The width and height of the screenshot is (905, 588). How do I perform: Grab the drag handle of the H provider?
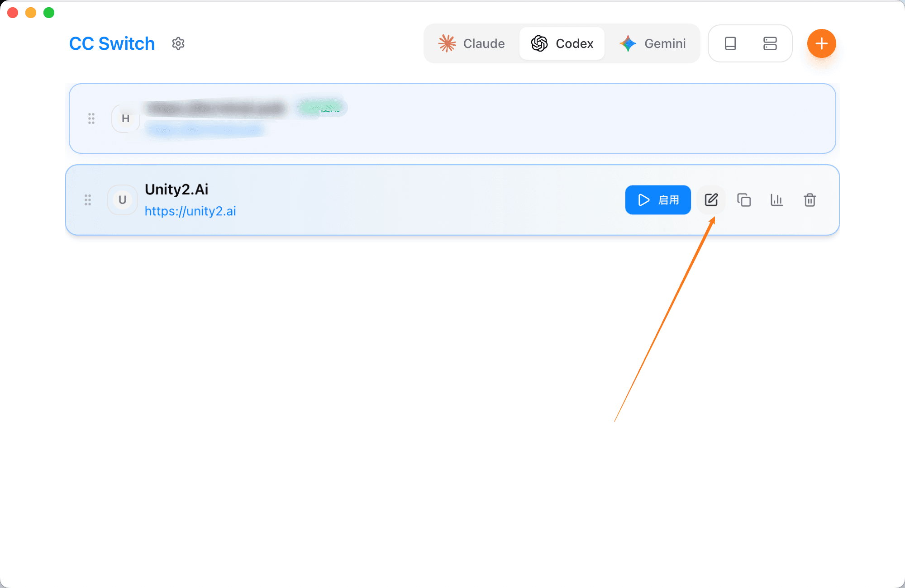point(91,119)
